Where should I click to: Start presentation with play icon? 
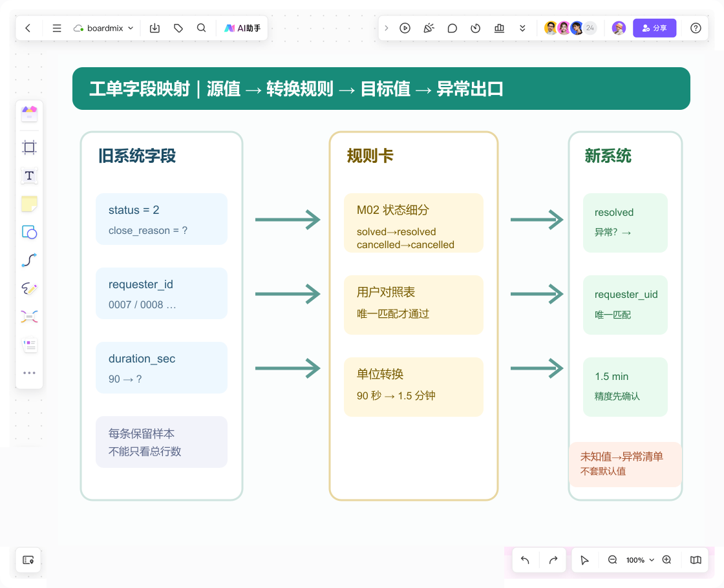tap(405, 28)
